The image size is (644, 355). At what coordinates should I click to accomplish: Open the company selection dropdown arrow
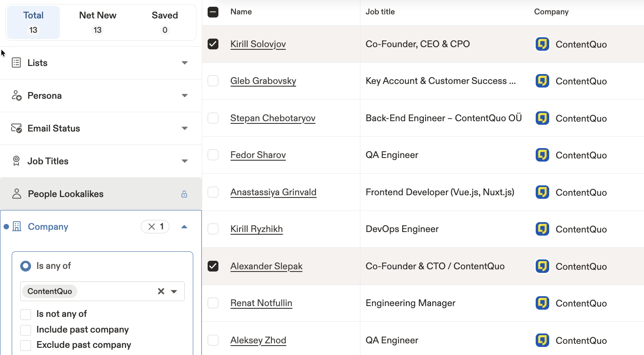click(174, 292)
